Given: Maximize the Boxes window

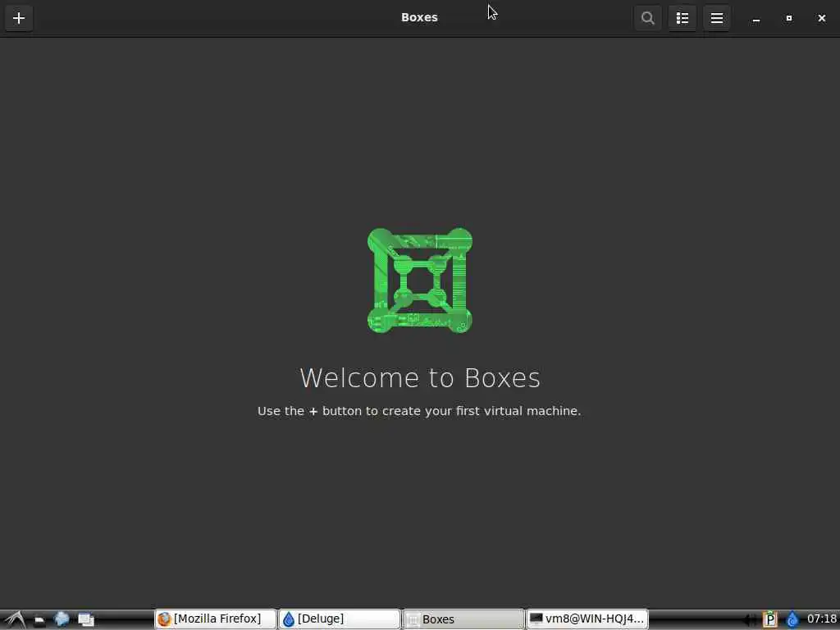Looking at the screenshot, I should click(788, 18).
